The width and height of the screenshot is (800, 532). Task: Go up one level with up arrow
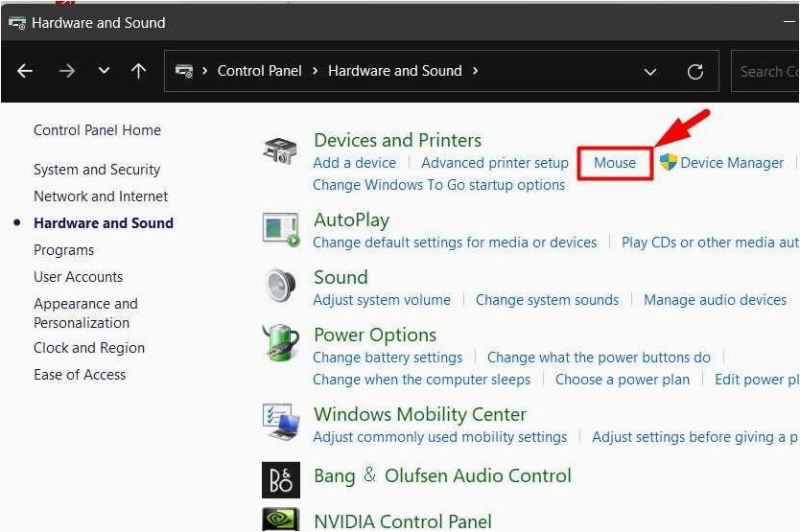click(138, 71)
